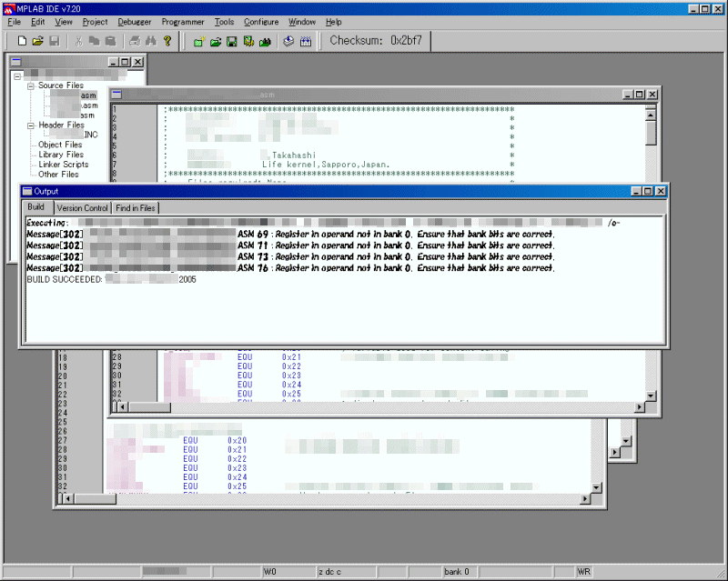Open the File menu
728x581 pixels.
(14, 22)
